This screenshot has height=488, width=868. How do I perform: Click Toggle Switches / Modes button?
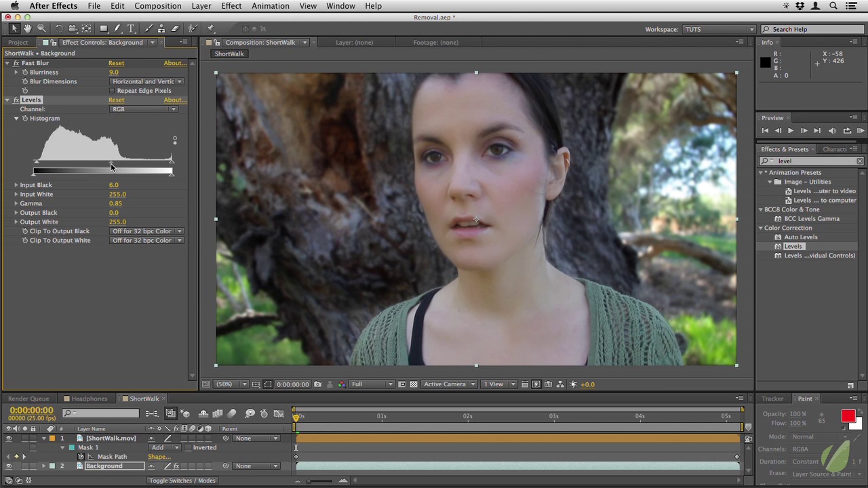(x=182, y=481)
